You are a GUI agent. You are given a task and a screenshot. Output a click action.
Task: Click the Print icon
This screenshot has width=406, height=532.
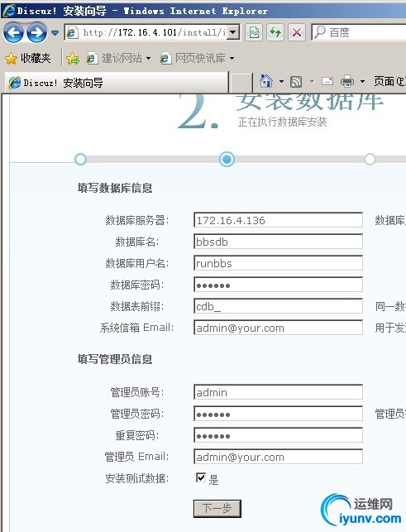[347, 81]
